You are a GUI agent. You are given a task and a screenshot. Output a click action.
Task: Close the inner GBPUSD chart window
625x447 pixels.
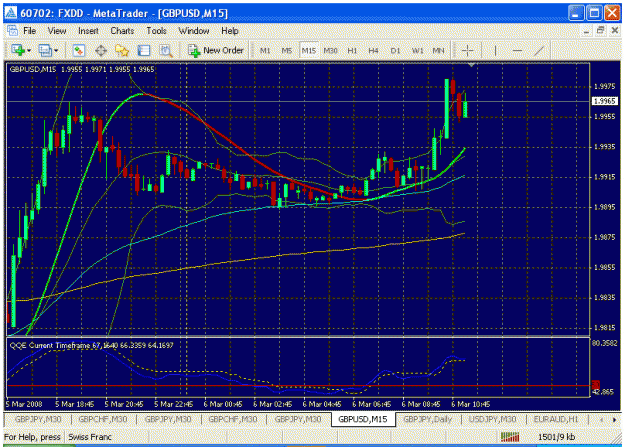click(615, 31)
